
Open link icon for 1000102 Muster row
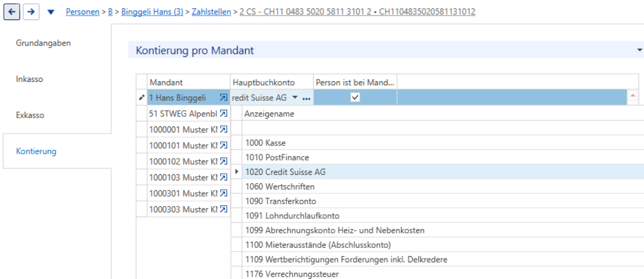tap(224, 161)
